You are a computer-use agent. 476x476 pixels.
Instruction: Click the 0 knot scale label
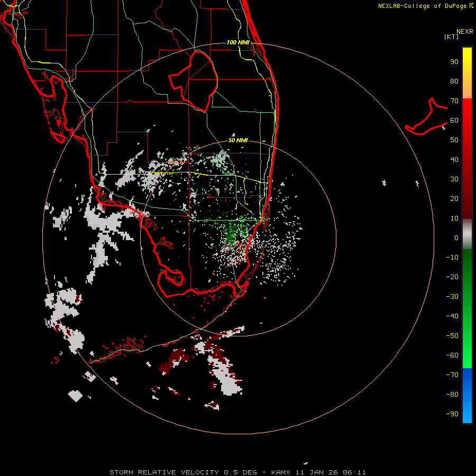456,237
